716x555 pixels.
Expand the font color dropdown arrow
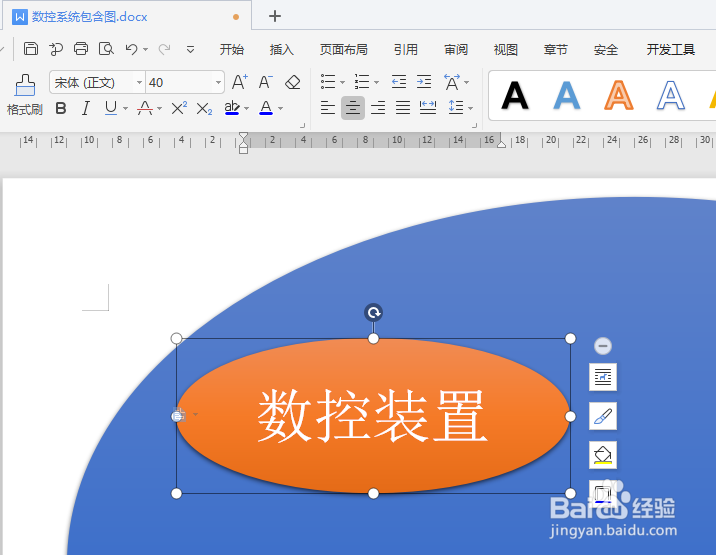280,109
